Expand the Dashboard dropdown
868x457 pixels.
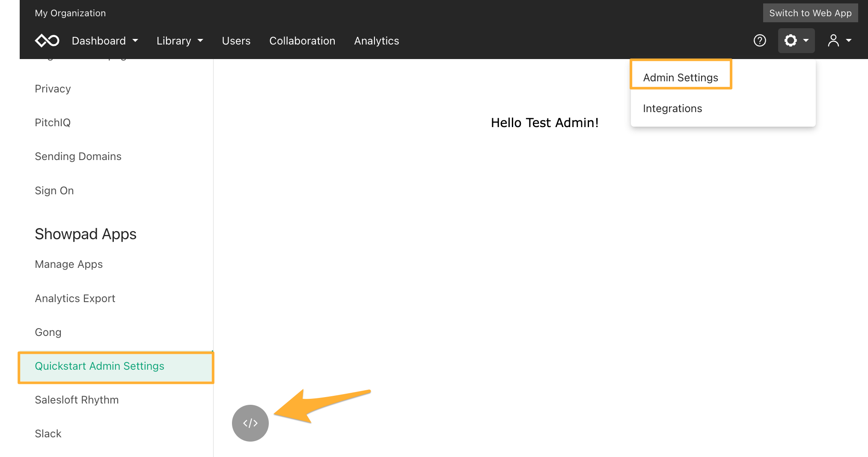pos(105,41)
